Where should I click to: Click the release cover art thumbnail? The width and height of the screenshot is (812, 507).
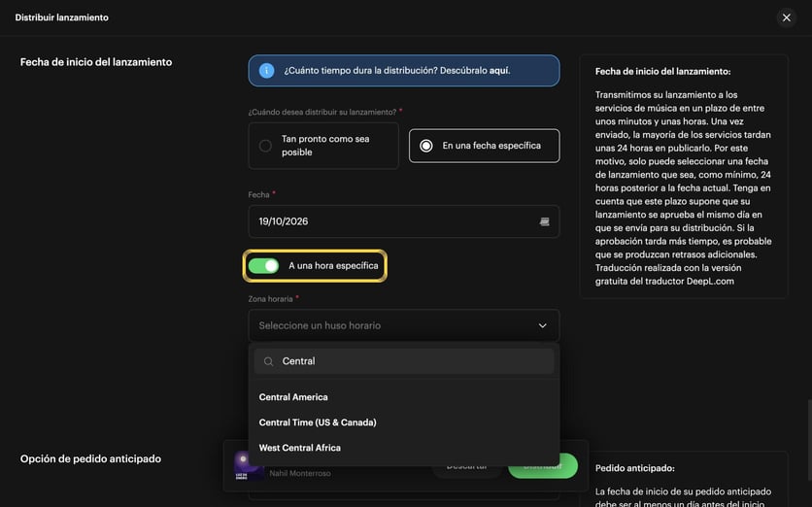coord(249,465)
